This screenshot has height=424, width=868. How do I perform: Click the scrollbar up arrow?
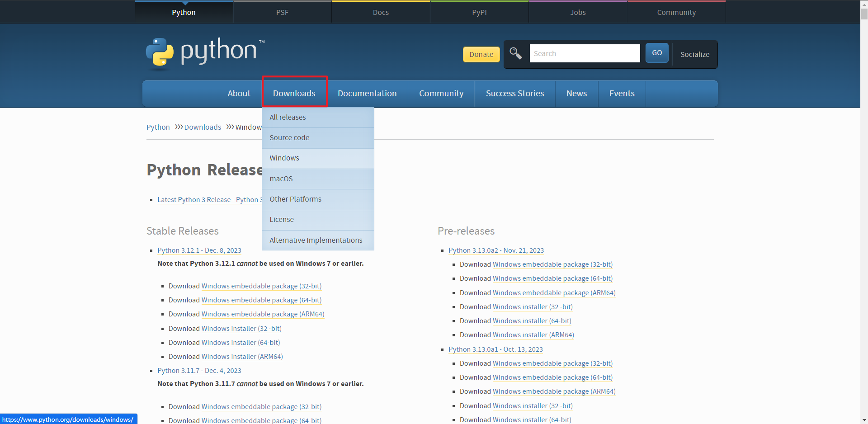(x=864, y=4)
